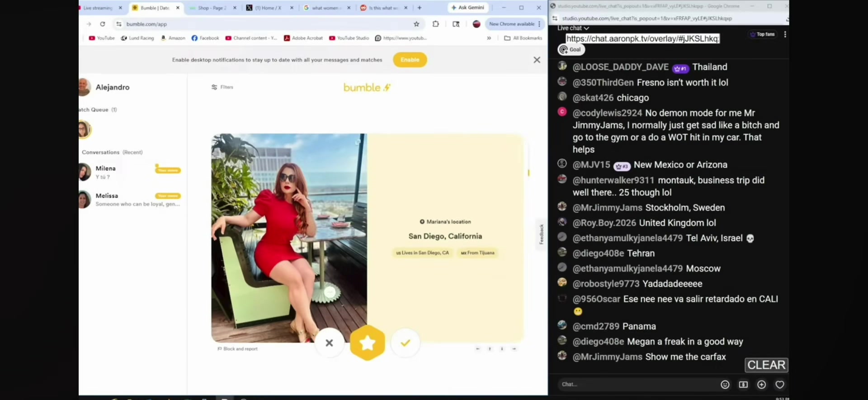Image resolution: width=868 pixels, height=400 pixels.
Task: Pass on Mariana with the X button
Action: pyautogui.click(x=329, y=343)
